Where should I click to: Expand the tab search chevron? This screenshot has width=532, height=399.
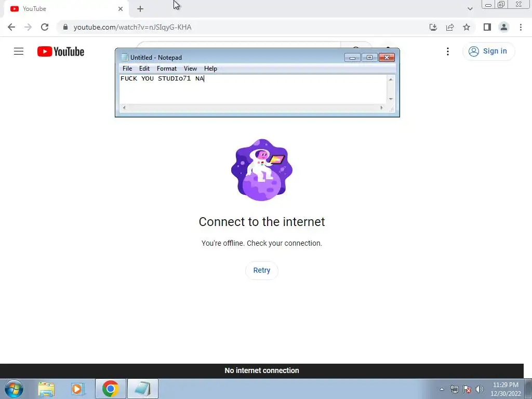(470, 9)
